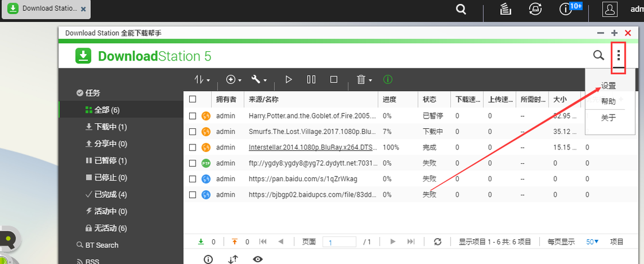The height and width of the screenshot is (264, 644).
Task: Toggle the select-all checkbox in header
Action: point(193,100)
